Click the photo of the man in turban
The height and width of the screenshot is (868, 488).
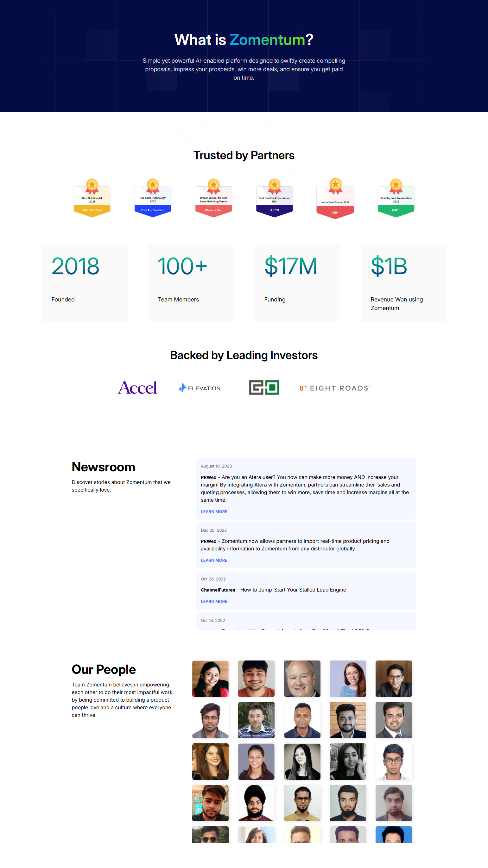tap(256, 803)
